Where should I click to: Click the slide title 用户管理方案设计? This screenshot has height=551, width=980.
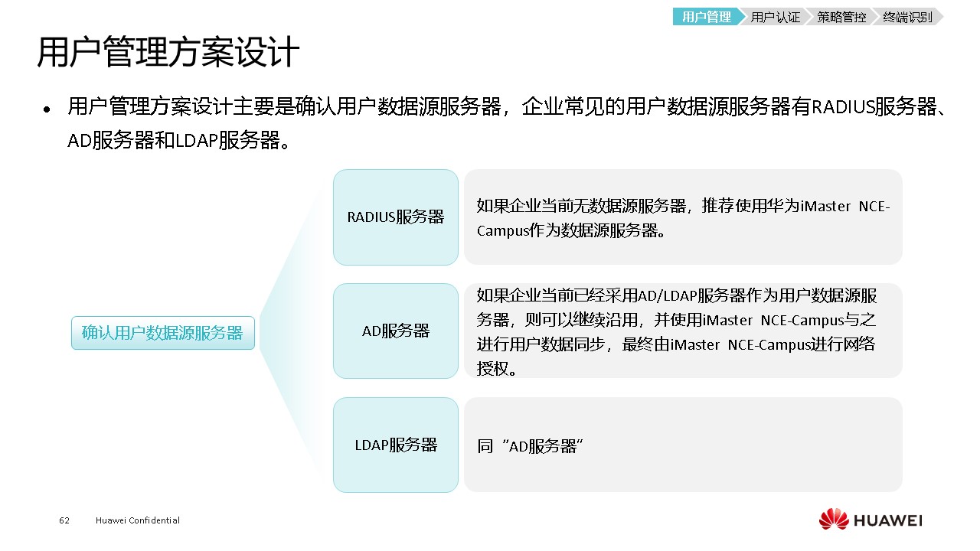pyautogui.click(x=168, y=53)
